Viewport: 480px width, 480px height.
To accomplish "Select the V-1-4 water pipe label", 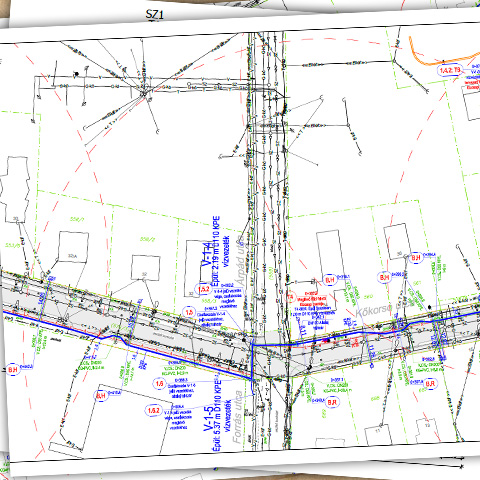I will [207, 254].
